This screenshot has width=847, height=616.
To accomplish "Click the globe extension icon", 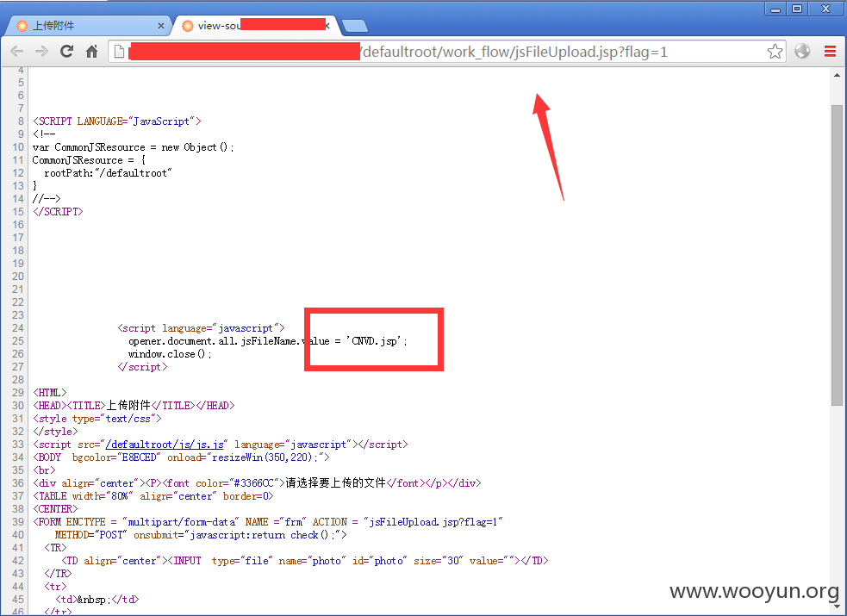I will pos(802,52).
